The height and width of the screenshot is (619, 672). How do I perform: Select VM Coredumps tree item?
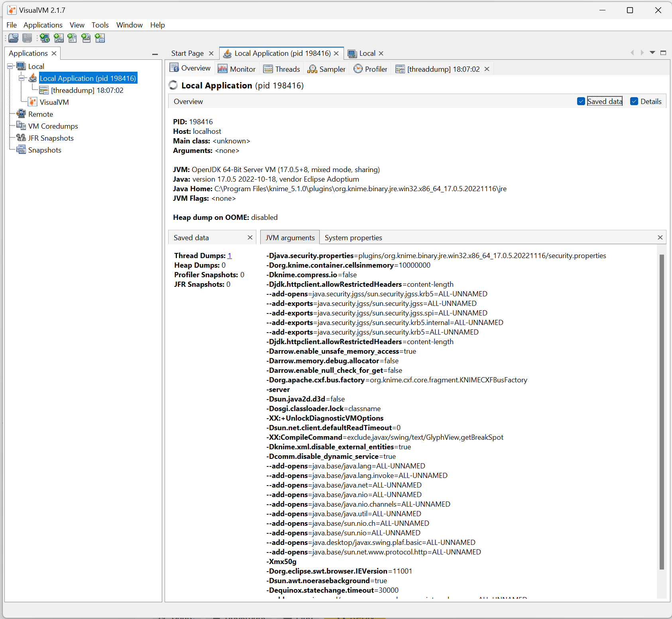(x=53, y=126)
